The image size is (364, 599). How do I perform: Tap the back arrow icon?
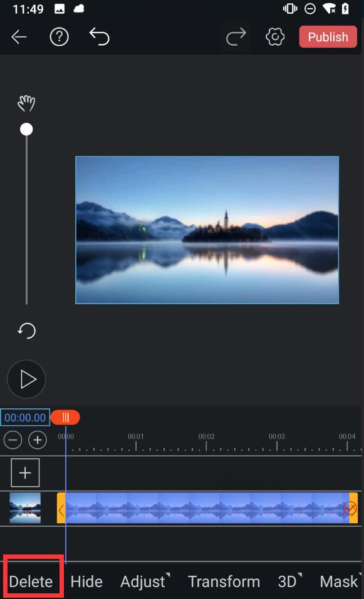click(19, 37)
